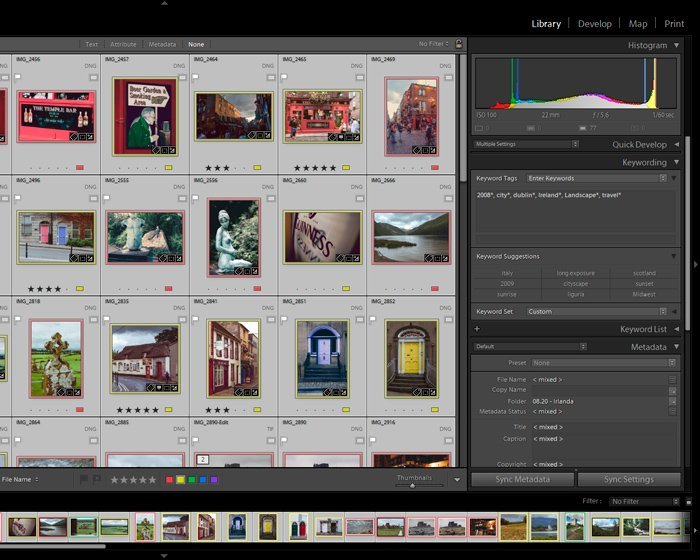Hide the filmstrip using bottom arrow
Screen dimensions: 700x560
coord(164,556)
